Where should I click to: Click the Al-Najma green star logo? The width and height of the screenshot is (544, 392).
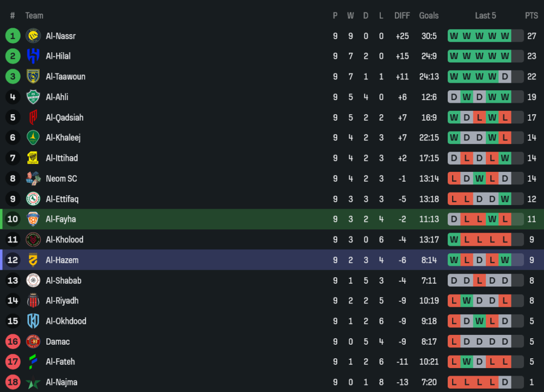pyautogui.click(x=33, y=382)
